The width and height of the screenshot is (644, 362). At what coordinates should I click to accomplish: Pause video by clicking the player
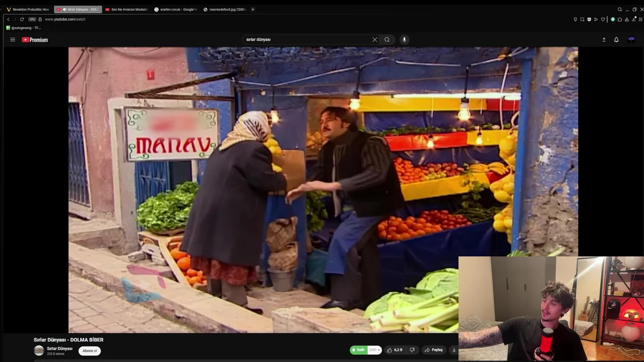[323, 190]
